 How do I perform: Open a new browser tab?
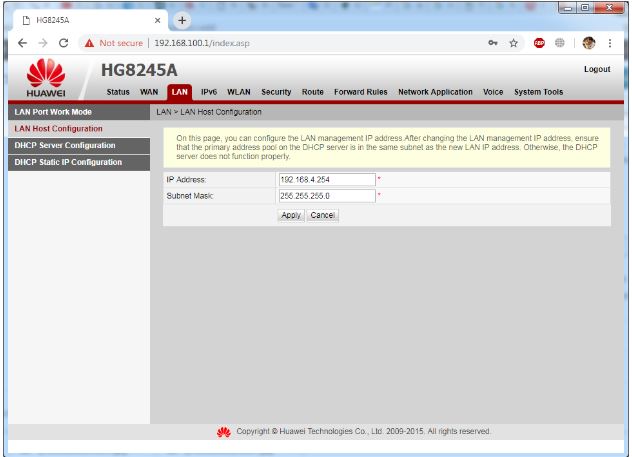tap(183, 20)
